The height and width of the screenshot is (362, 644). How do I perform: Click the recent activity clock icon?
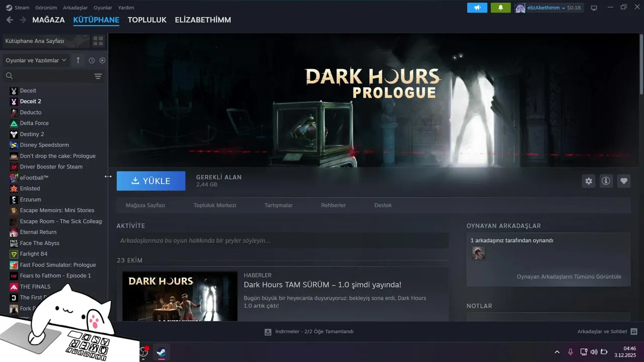92,60
